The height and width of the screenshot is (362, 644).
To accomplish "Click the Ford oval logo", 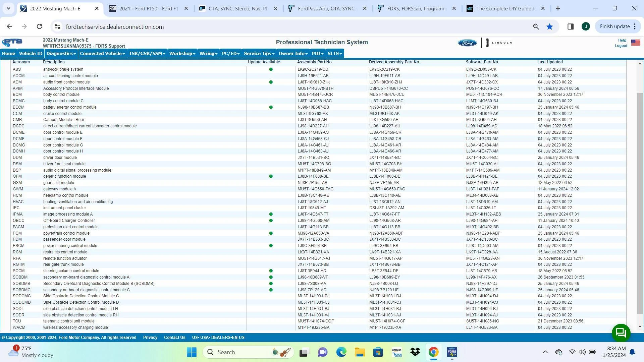I will click(467, 43).
